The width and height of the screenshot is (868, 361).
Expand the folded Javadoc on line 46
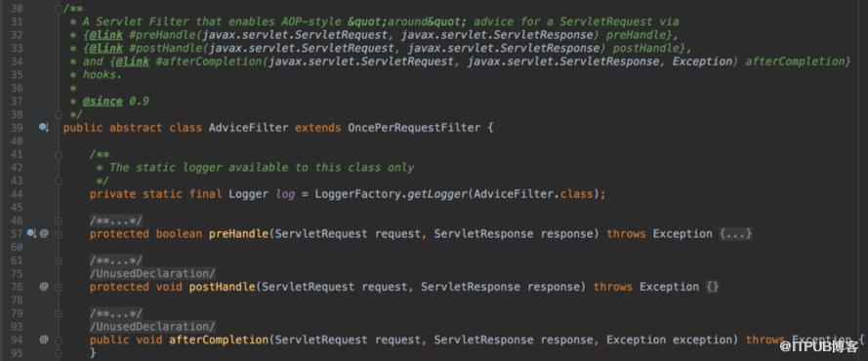pos(59,221)
